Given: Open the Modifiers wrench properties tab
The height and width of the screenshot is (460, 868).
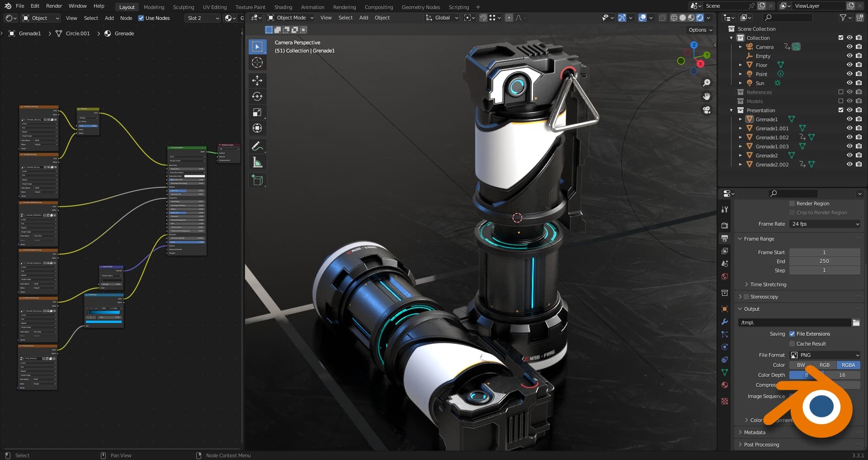Looking at the screenshot, I should [x=725, y=322].
